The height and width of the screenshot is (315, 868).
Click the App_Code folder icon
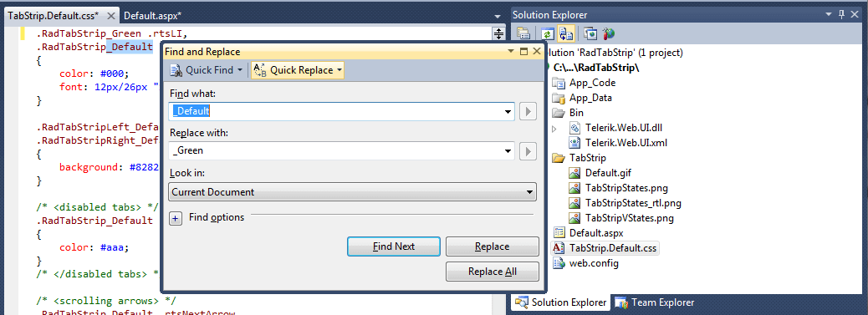(559, 83)
